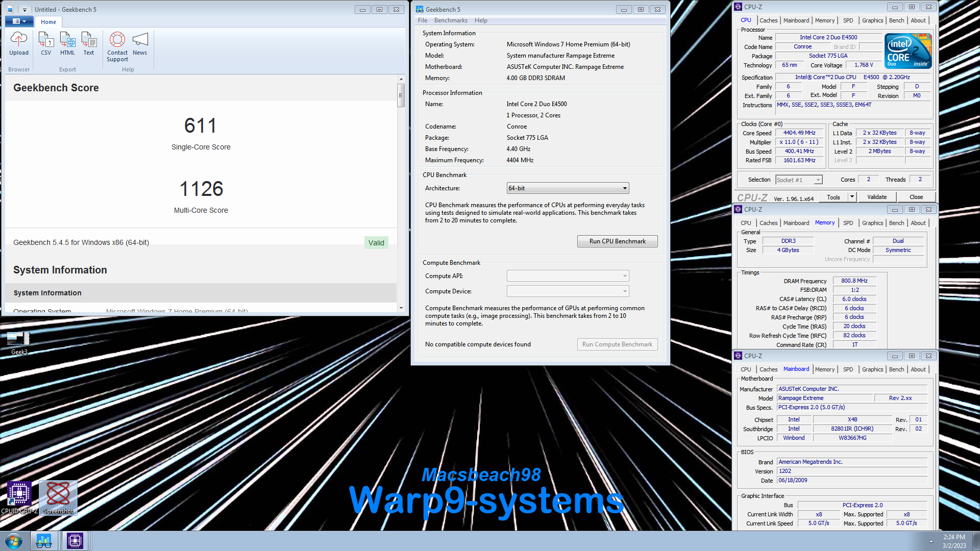The width and height of the screenshot is (980, 551).
Task: Click the Geek3 desktop icon
Action: [19, 343]
